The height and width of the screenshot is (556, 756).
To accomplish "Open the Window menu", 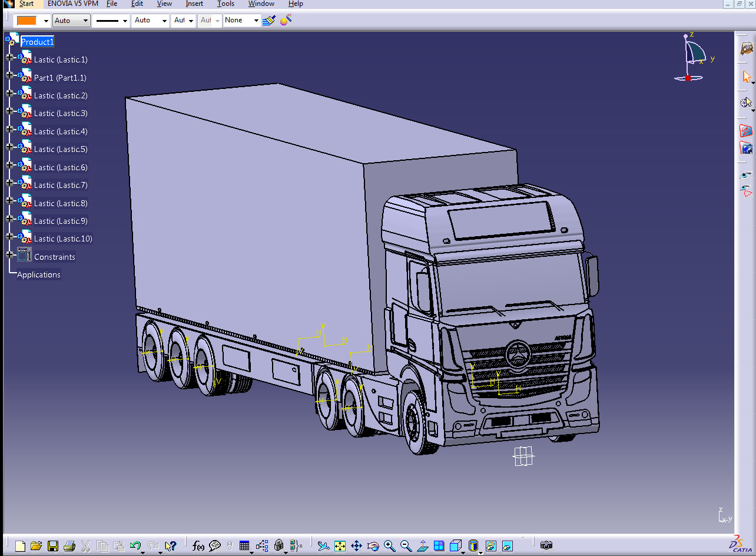I will click(261, 4).
